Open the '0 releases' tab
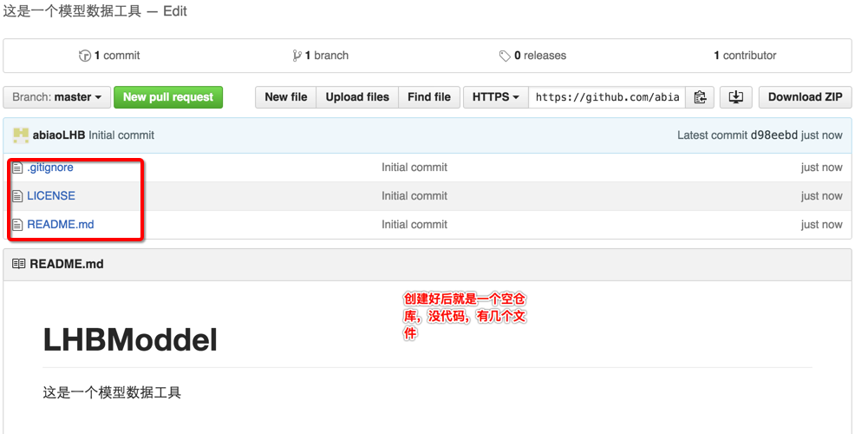This screenshot has width=868, height=434. [533, 56]
